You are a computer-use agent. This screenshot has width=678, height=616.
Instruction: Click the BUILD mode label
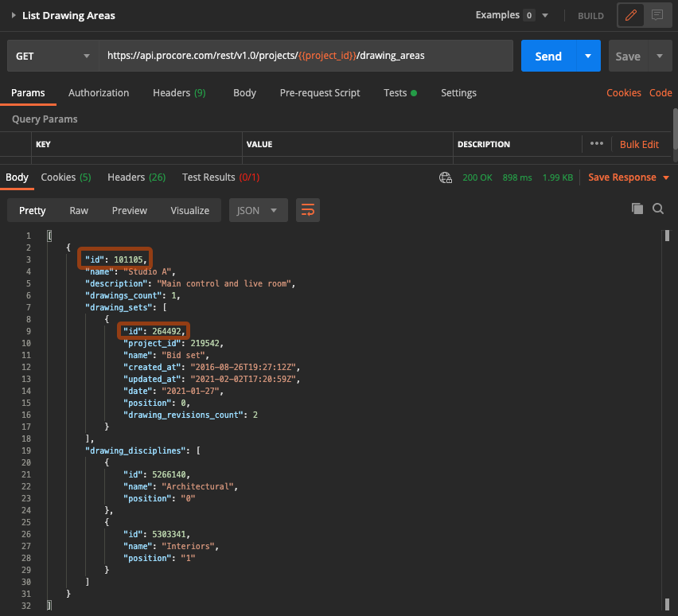[590, 16]
